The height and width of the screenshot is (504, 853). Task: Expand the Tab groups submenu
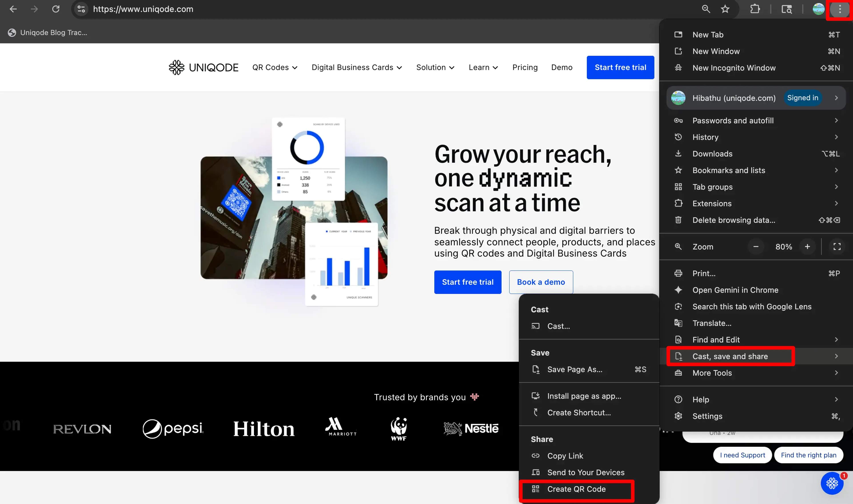click(x=756, y=187)
